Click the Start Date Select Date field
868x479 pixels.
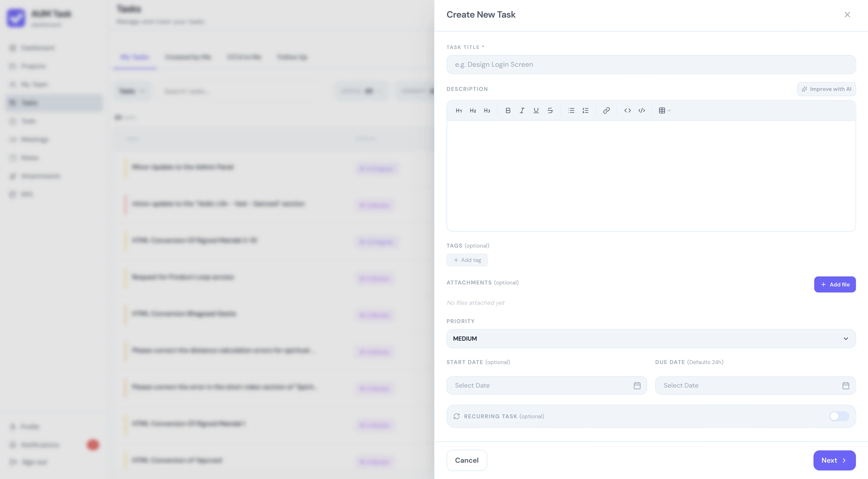547,386
